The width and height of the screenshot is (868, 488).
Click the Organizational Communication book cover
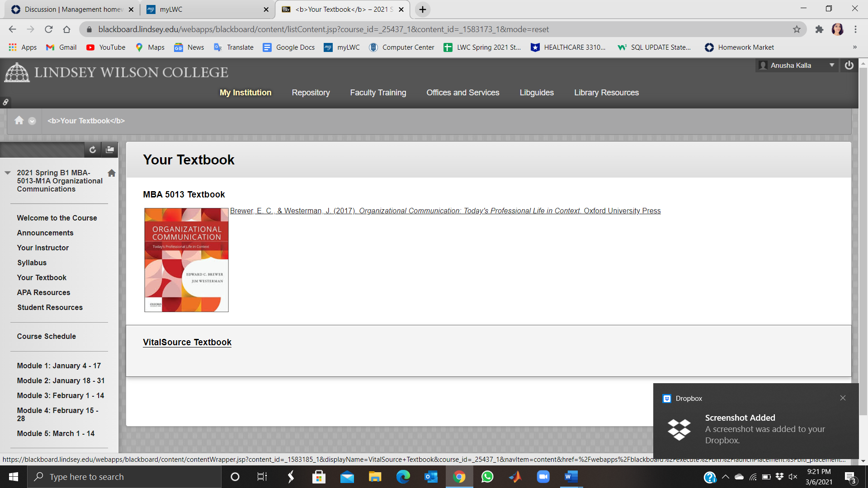pos(186,260)
